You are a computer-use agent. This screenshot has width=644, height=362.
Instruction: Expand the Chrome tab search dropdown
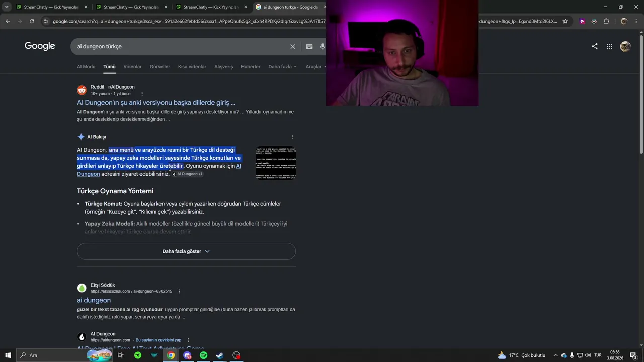7,7
